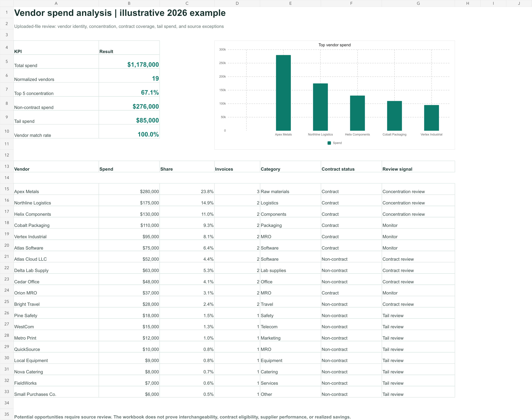The height and width of the screenshot is (420, 532).
Task: Click the 'Atlas Software' vendor cell
Action: coord(56,245)
